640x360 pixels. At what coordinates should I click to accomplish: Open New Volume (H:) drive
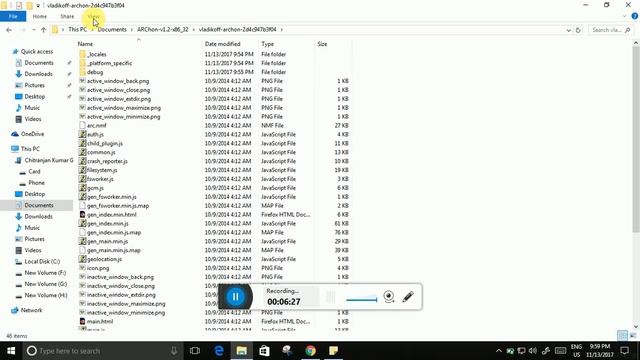tap(46, 295)
